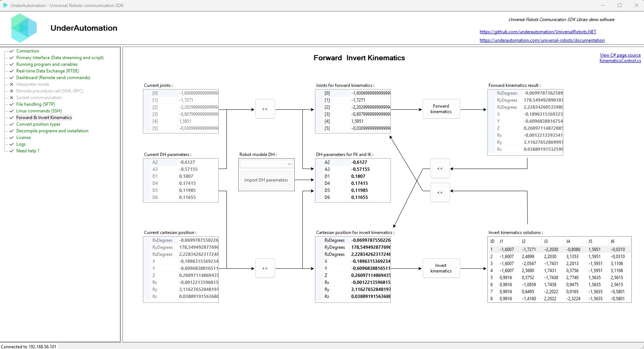644x349 pixels.
Task: Click the checkmark icon next to License
Action: click(11, 138)
